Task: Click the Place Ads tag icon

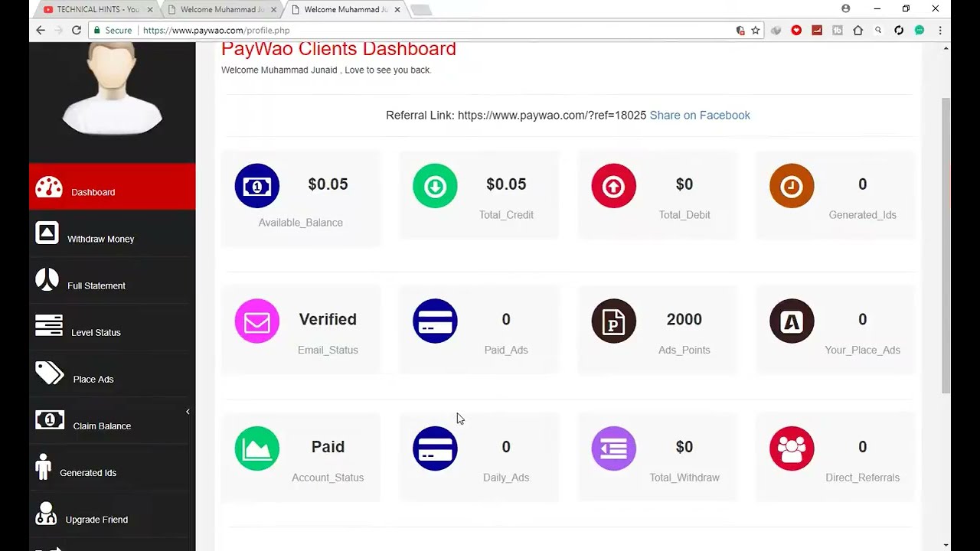Action: click(50, 373)
